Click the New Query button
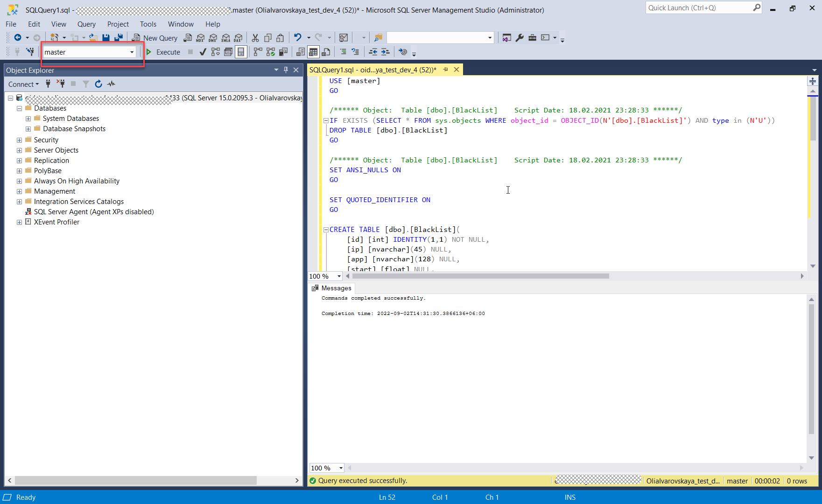This screenshot has height=504, width=822. (x=155, y=38)
